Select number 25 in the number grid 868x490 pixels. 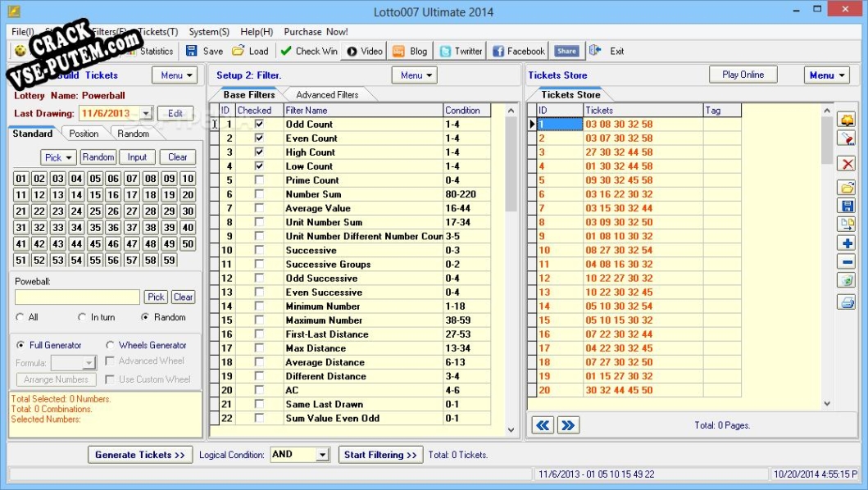[95, 211]
